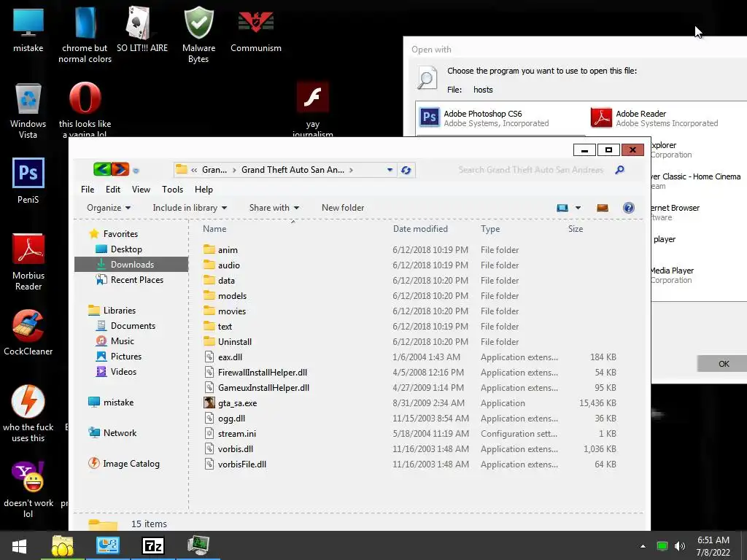Image resolution: width=747 pixels, height=560 pixels.
Task: Click the search Grand Theft Auto San Andreas field
Action: tap(531, 170)
